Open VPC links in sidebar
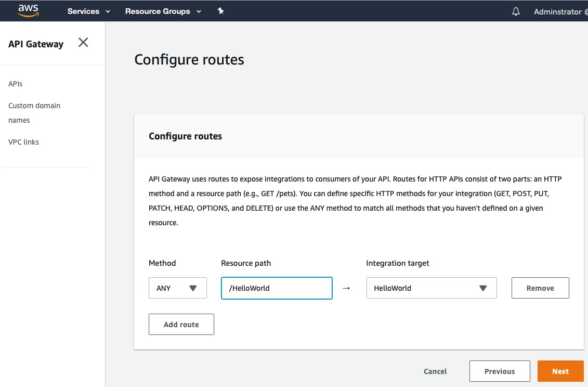588x387 pixels. click(x=23, y=142)
